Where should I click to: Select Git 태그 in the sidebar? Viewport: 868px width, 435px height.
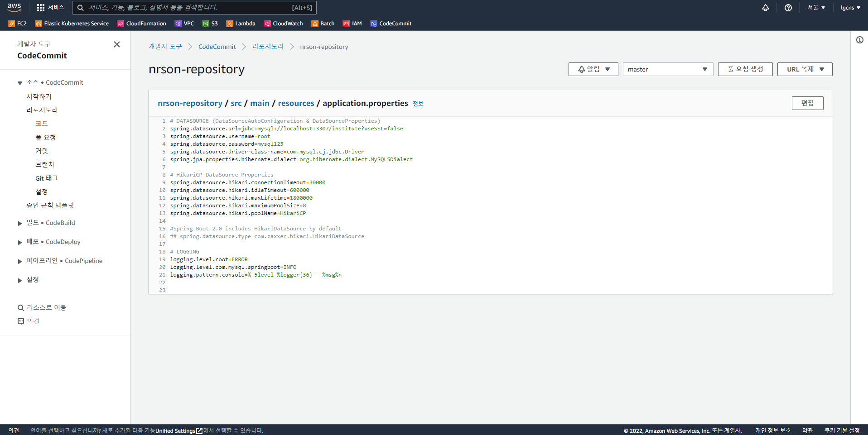(47, 178)
